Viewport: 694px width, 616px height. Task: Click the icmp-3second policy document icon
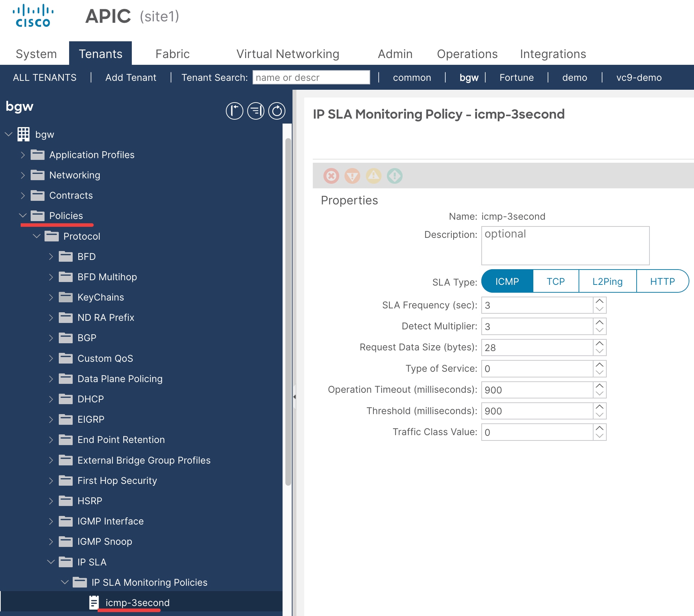click(x=94, y=602)
